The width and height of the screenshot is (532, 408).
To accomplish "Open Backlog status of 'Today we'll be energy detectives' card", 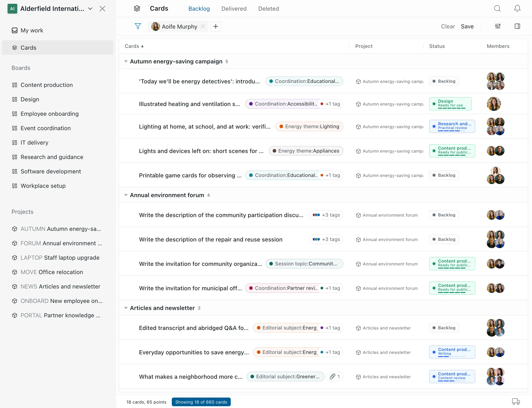I will click(x=444, y=81).
